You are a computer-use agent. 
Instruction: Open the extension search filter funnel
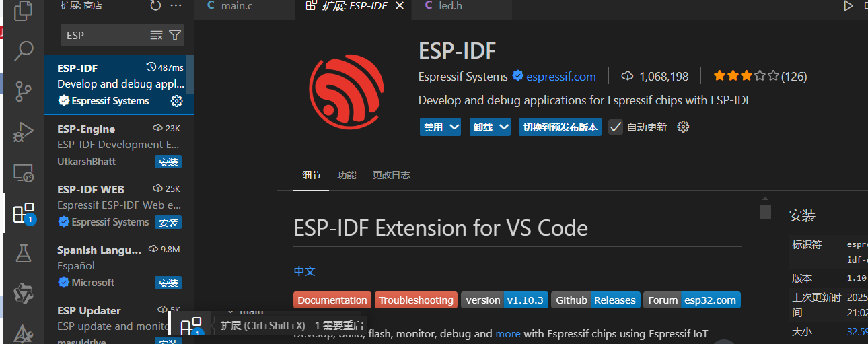click(x=175, y=35)
